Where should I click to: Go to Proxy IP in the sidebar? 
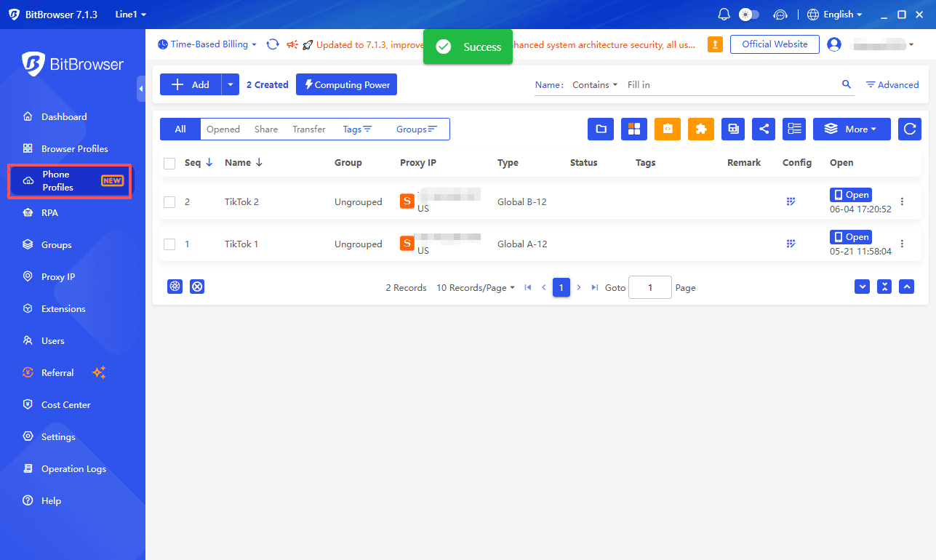[58, 276]
